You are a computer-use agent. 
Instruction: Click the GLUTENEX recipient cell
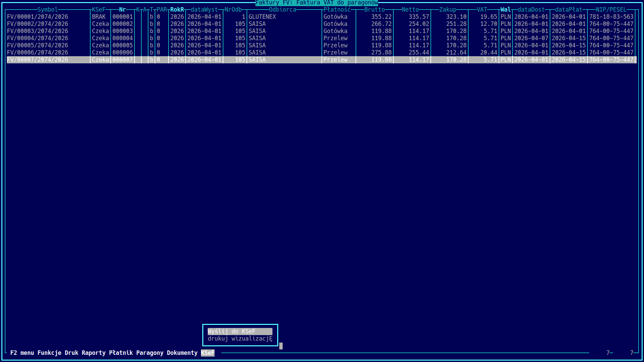coord(262,17)
